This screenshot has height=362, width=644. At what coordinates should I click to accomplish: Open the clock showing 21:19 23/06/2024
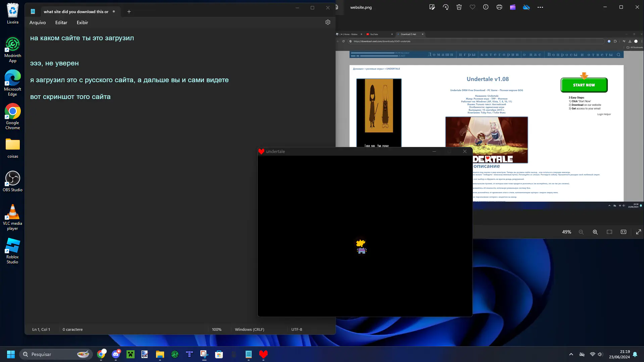click(620, 354)
